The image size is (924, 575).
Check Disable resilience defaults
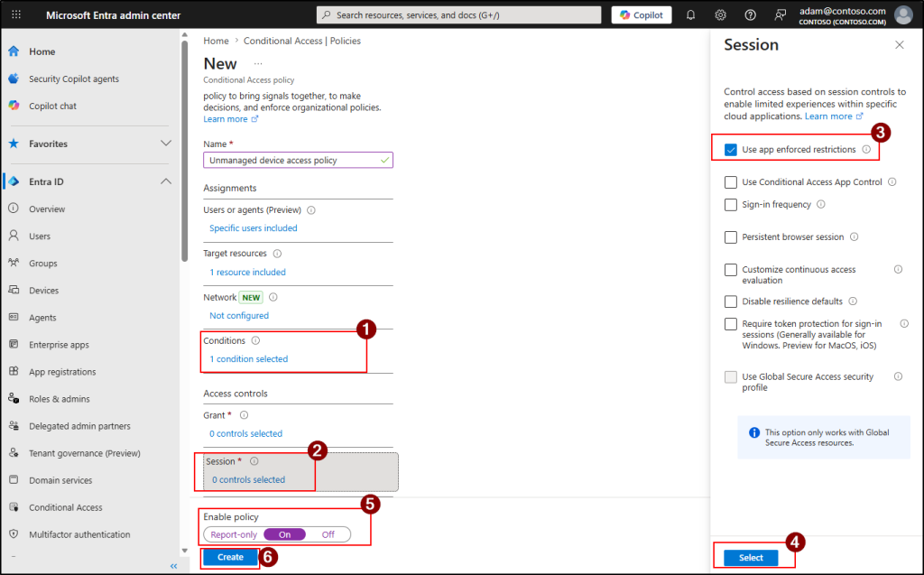731,301
